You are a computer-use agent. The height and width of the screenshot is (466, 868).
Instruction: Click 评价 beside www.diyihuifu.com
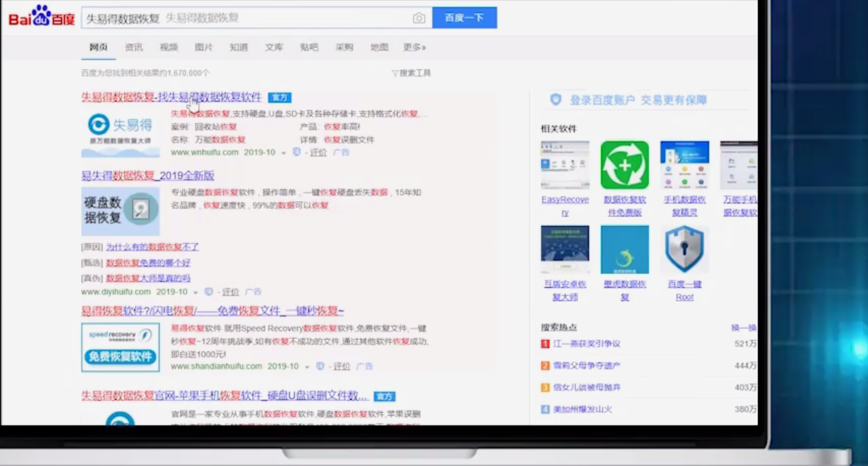tap(231, 292)
